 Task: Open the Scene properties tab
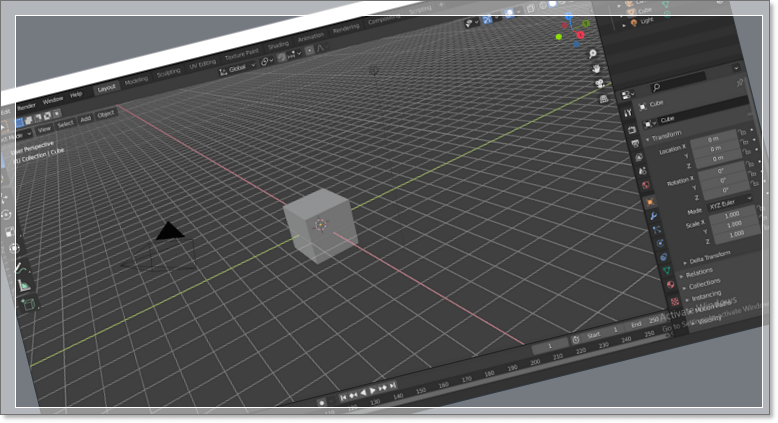(x=643, y=171)
